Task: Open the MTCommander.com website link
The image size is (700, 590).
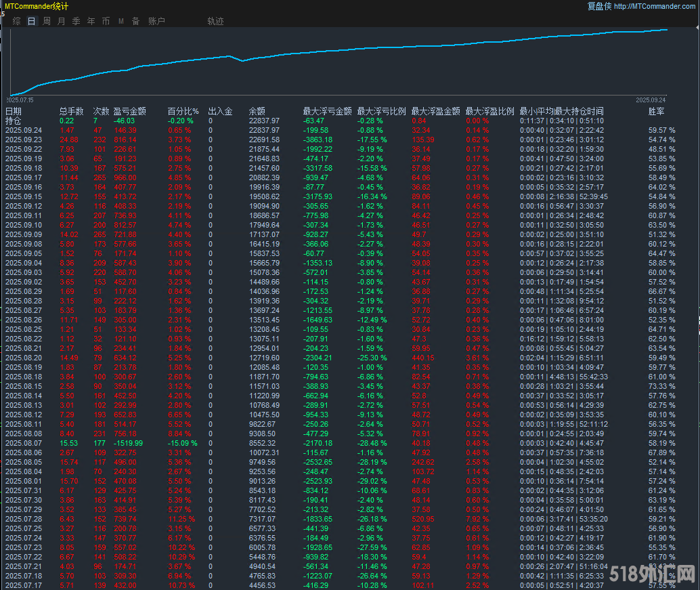Action: click(x=654, y=6)
